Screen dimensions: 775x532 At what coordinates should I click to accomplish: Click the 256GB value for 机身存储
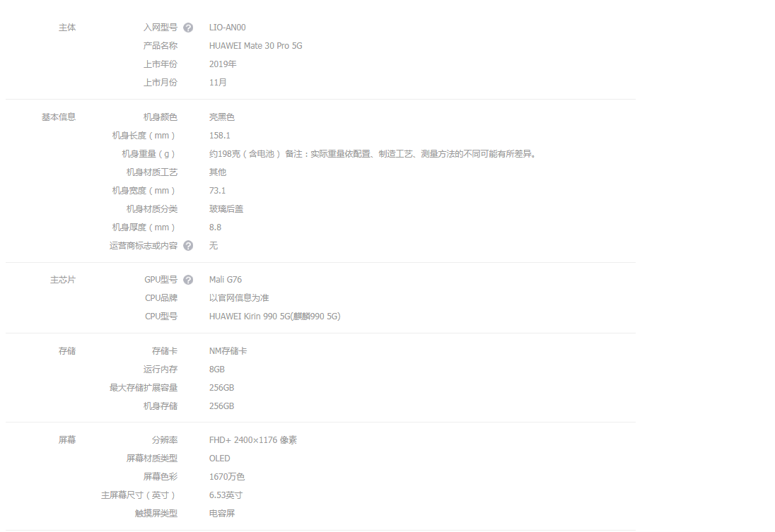[221, 406]
